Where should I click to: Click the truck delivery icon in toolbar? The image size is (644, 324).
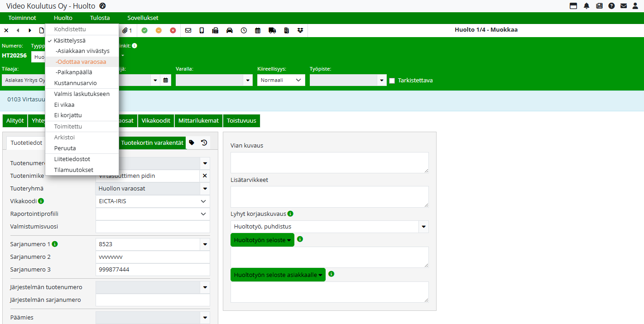pyautogui.click(x=272, y=30)
